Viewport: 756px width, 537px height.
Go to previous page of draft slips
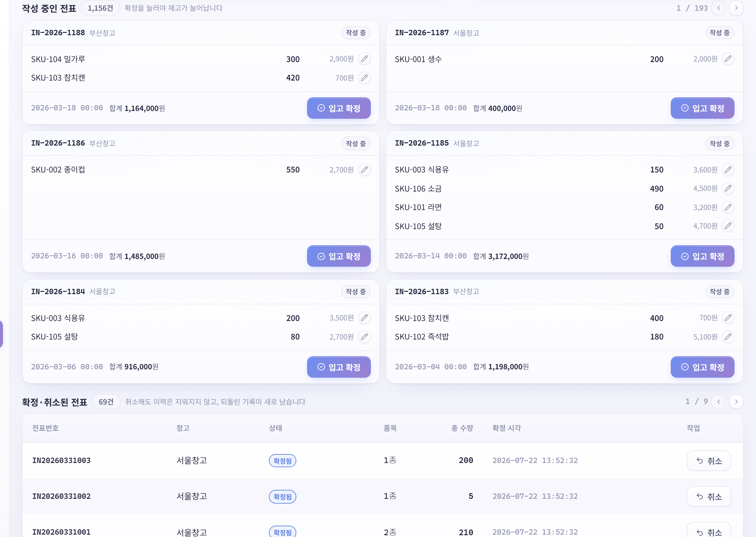coord(719,8)
